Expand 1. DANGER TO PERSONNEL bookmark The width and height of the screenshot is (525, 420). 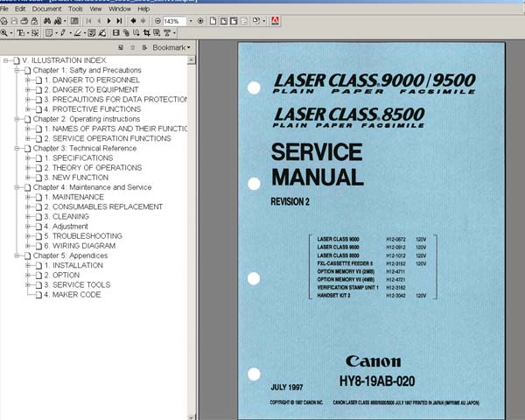(28, 80)
